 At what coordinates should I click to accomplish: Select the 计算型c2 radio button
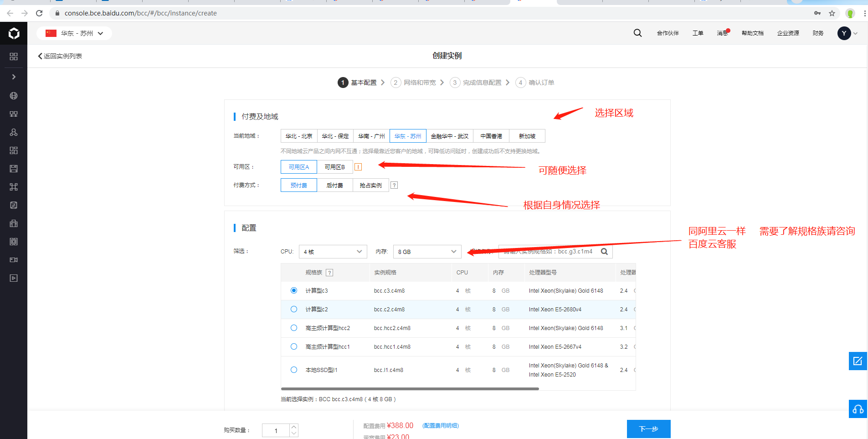pos(294,309)
